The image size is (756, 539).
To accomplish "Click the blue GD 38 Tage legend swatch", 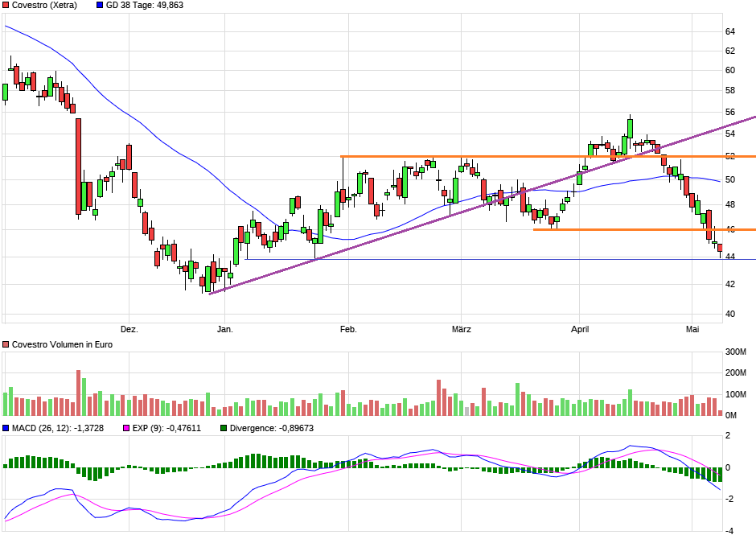I will 100,6.
